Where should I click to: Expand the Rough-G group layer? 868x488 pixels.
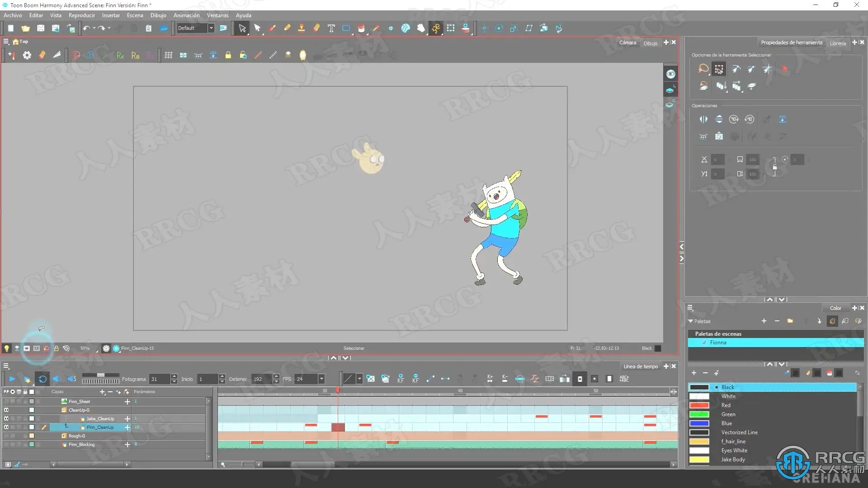coord(64,436)
